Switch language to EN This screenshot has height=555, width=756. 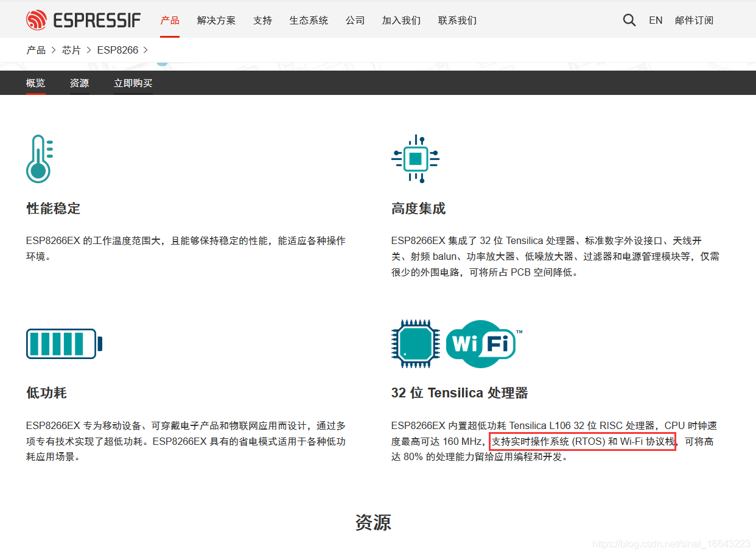pyautogui.click(x=656, y=20)
